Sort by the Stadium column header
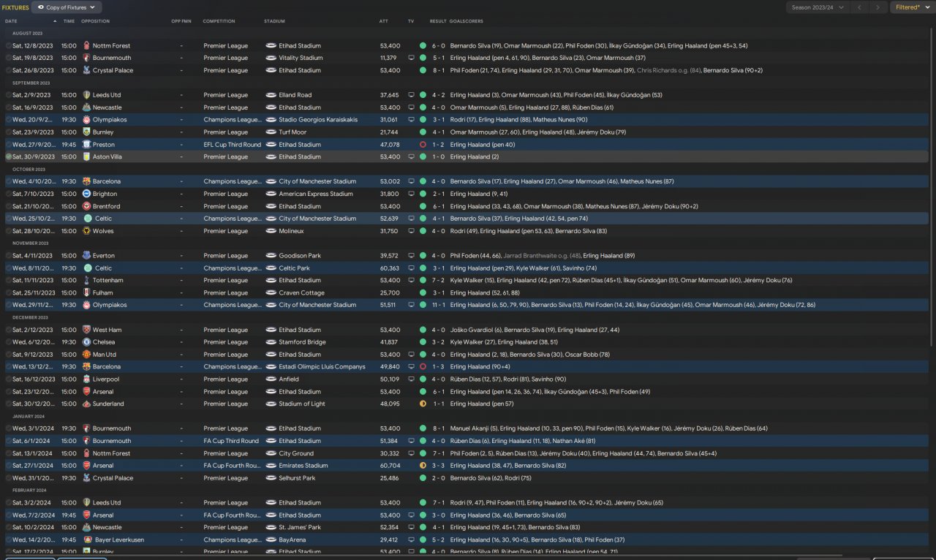The height and width of the screenshot is (560, 936). (275, 21)
